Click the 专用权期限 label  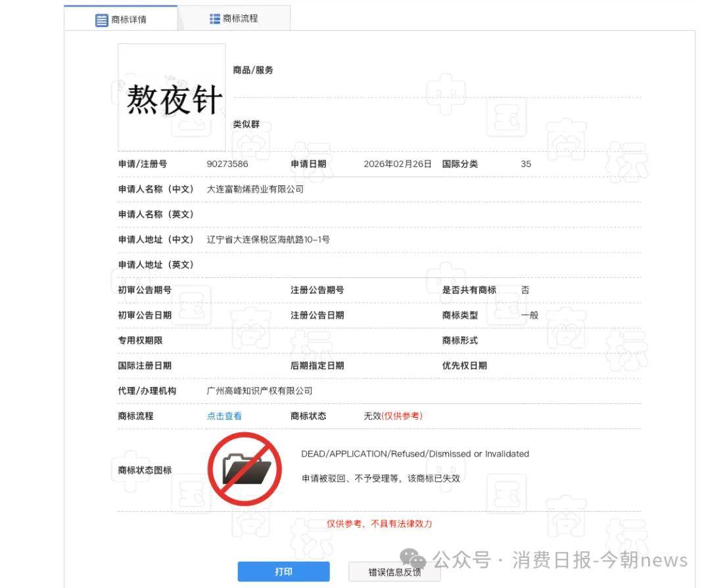[x=141, y=340]
